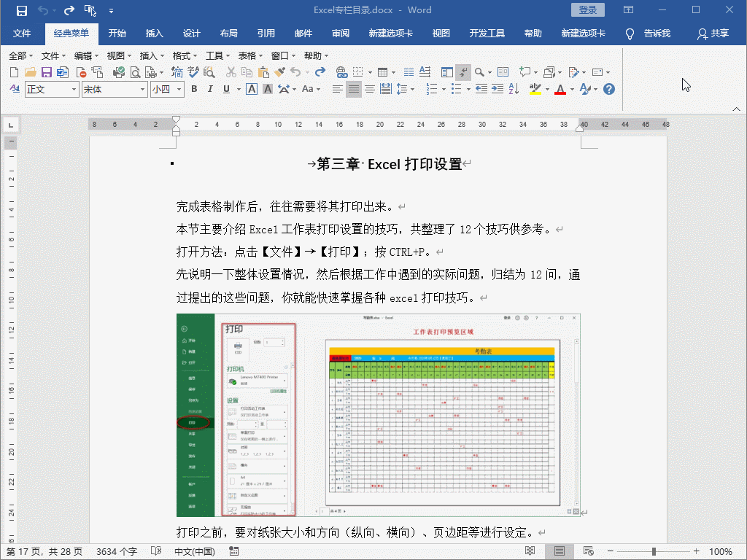This screenshot has width=747, height=560.
Task: Open the side-by-side reading view icon
Action: [503, 72]
